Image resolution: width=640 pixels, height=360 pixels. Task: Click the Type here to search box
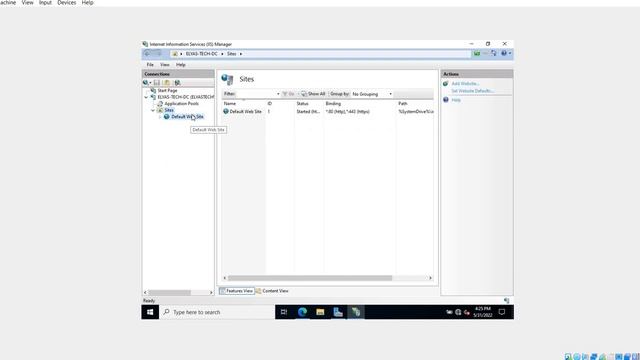click(x=218, y=312)
